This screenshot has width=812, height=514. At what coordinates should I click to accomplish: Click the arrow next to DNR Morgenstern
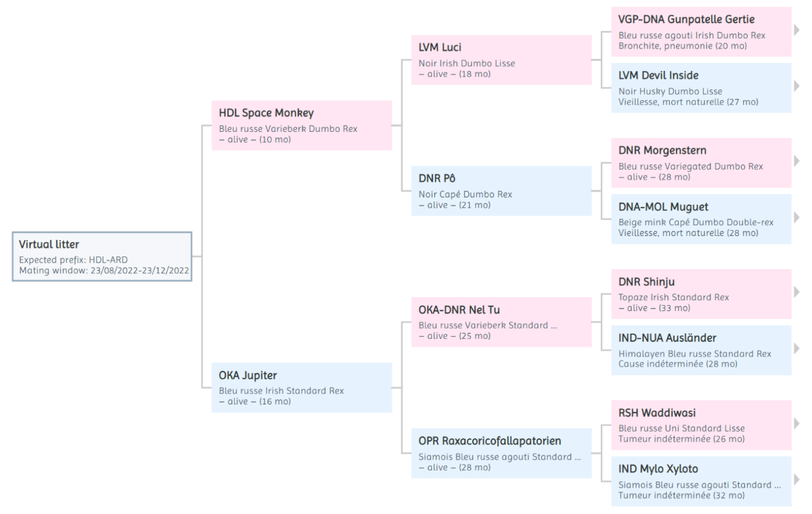[796, 162]
